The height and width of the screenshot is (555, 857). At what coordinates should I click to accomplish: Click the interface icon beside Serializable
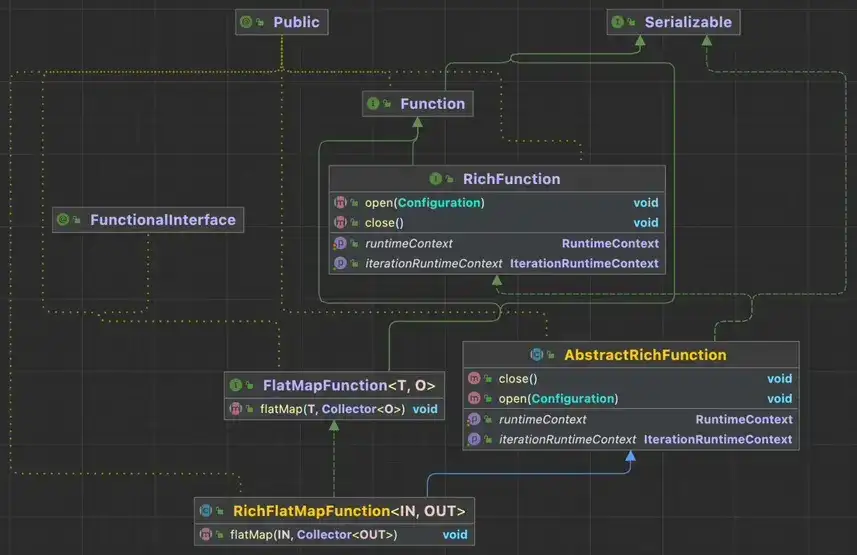coord(618,22)
